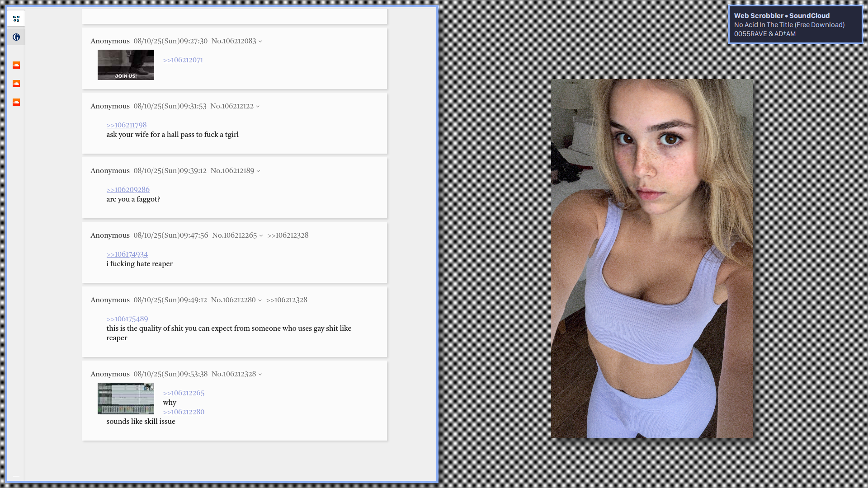Follow quote link >>106209286
The width and height of the screenshot is (868, 488).
pyautogui.click(x=127, y=189)
